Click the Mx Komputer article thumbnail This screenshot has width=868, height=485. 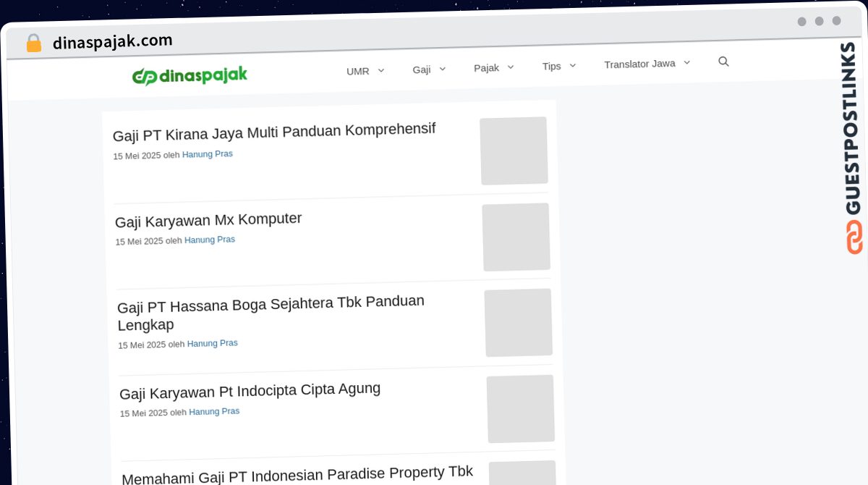click(516, 237)
